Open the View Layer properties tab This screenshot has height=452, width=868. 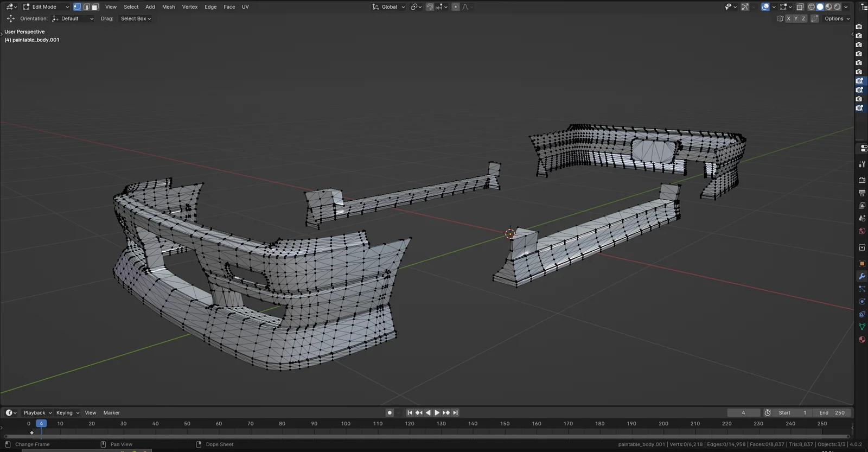click(862, 206)
